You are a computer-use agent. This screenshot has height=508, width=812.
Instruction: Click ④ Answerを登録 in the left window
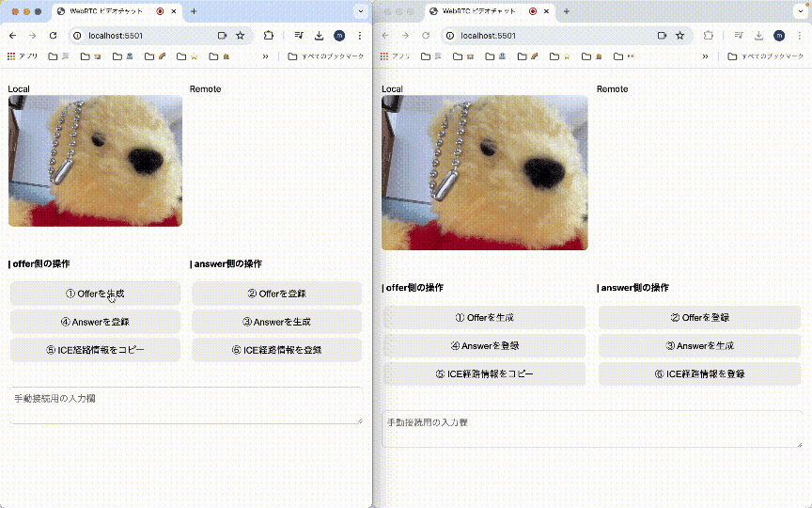click(x=95, y=322)
